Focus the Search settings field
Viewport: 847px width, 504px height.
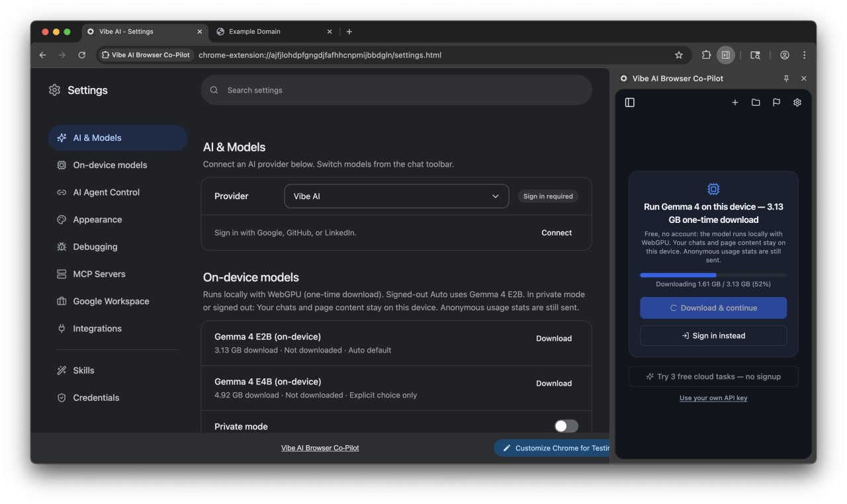tap(396, 90)
